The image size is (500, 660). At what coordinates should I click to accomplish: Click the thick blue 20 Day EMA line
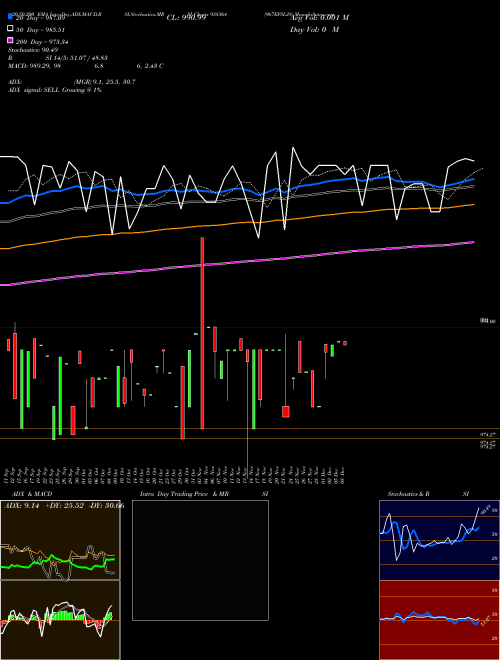coord(236,189)
